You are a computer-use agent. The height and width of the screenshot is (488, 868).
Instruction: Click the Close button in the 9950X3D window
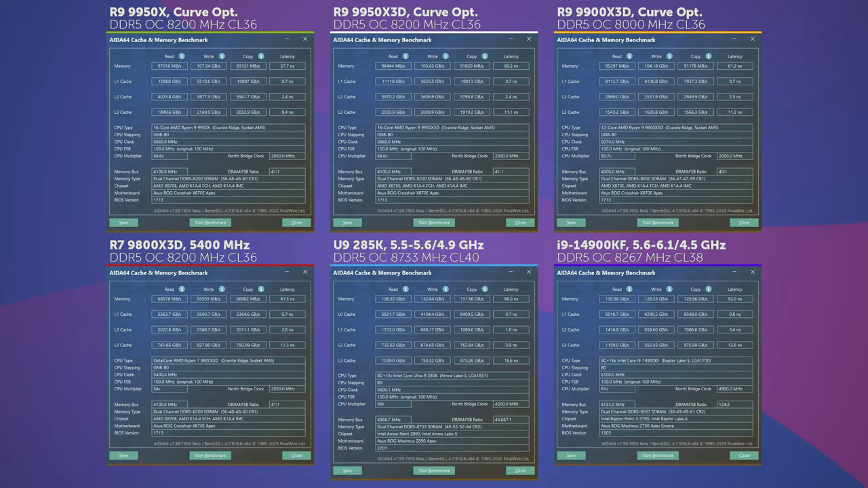pyautogui.click(x=520, y=222)
